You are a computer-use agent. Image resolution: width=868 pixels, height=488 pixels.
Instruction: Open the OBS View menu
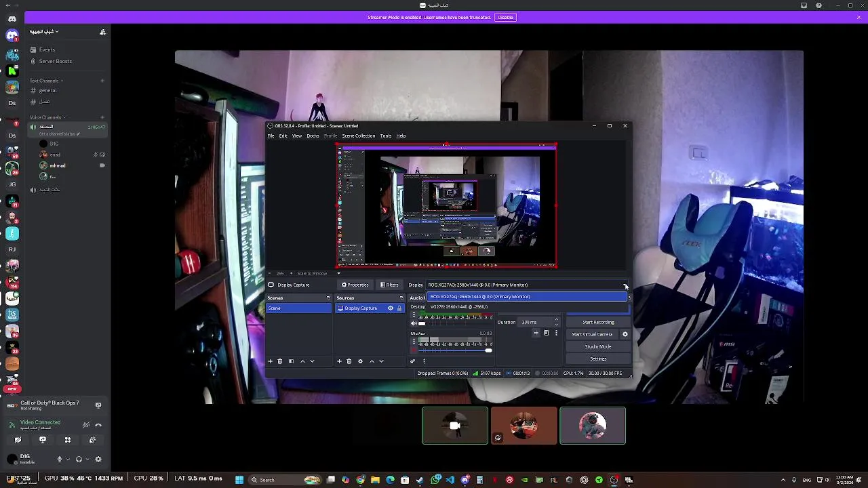tap(296, 136)
